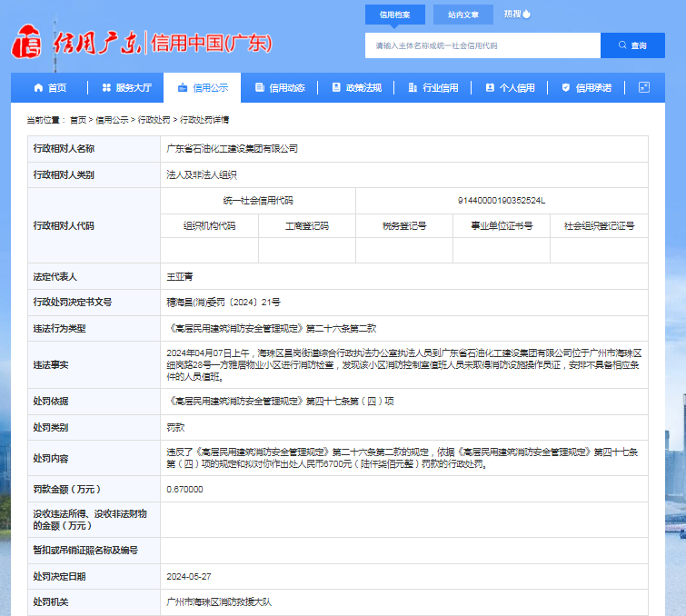The width and height of the screenshot is (686, 616).
Task: Open the 信用动态 navigation item
Action: click(279, 88)
